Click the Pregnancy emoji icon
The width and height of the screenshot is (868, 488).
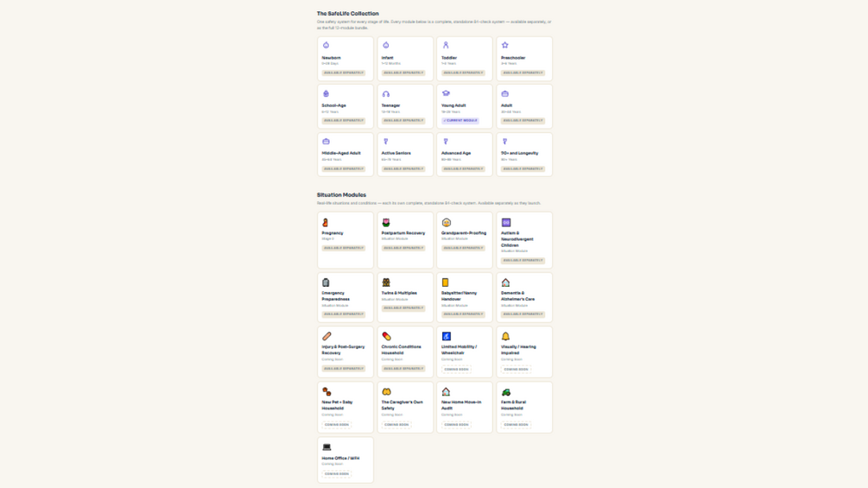(326, 223)
